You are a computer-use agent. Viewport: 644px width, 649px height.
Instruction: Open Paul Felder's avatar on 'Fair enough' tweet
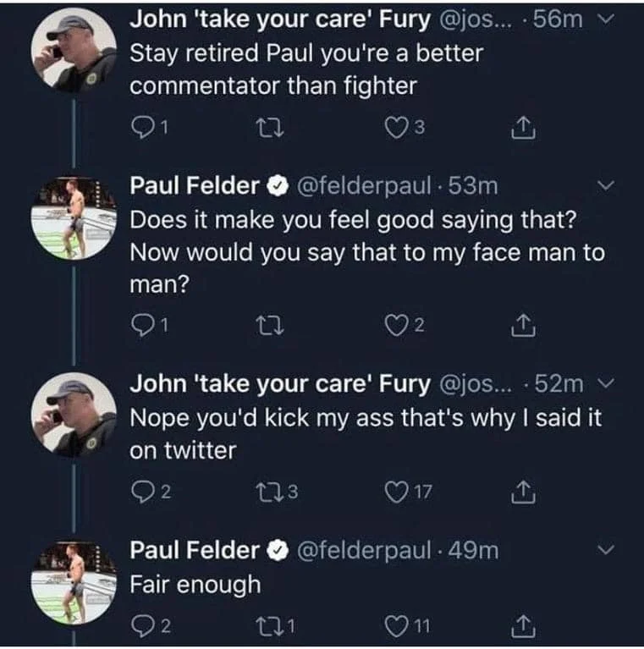pyautogui.click(x=75, y=582)
